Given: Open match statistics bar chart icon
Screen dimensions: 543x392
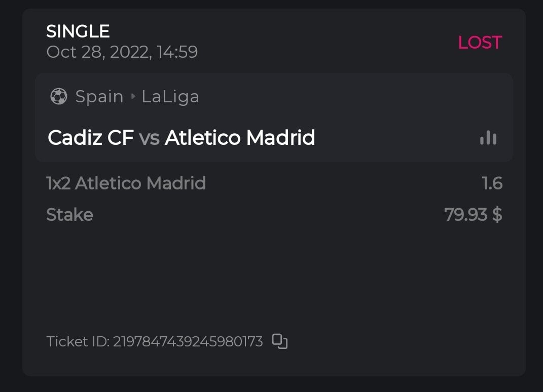Looking at the screenshot, I should [x=488, y=138].
